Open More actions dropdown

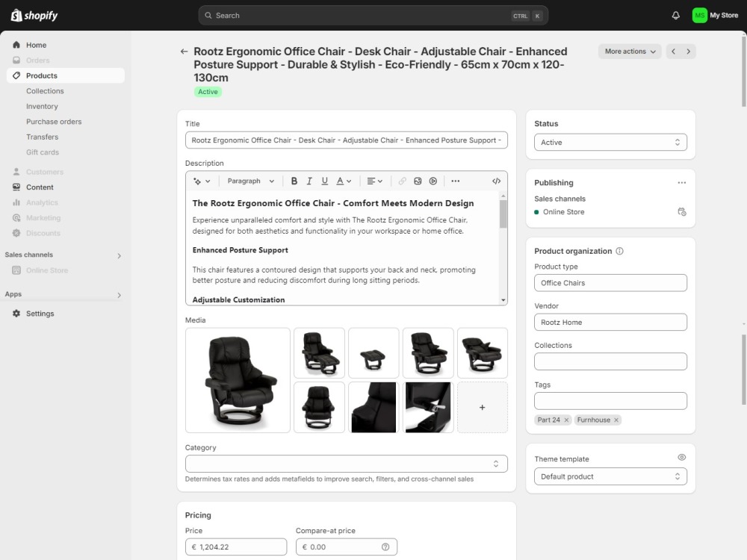[630, 52]
